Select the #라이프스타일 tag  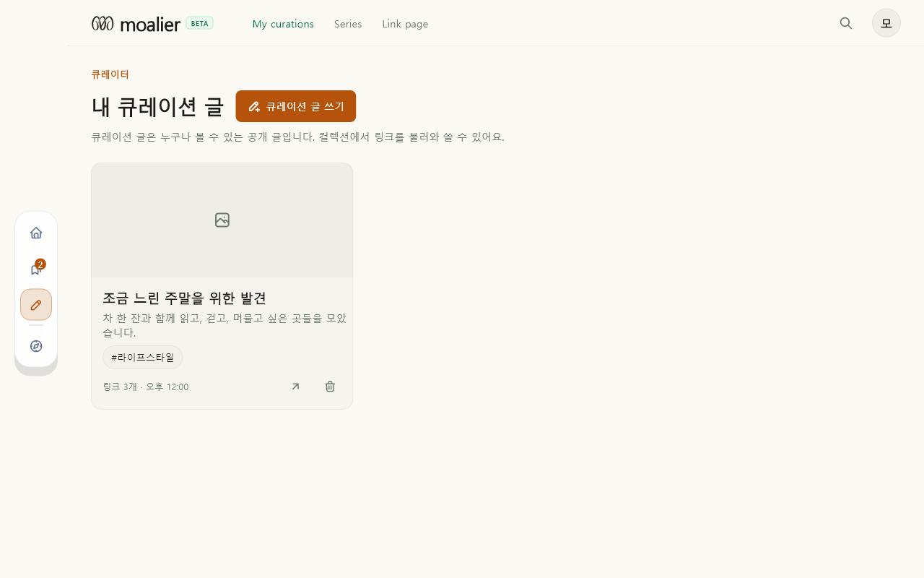pyautogui.click(x=143, y=357)
